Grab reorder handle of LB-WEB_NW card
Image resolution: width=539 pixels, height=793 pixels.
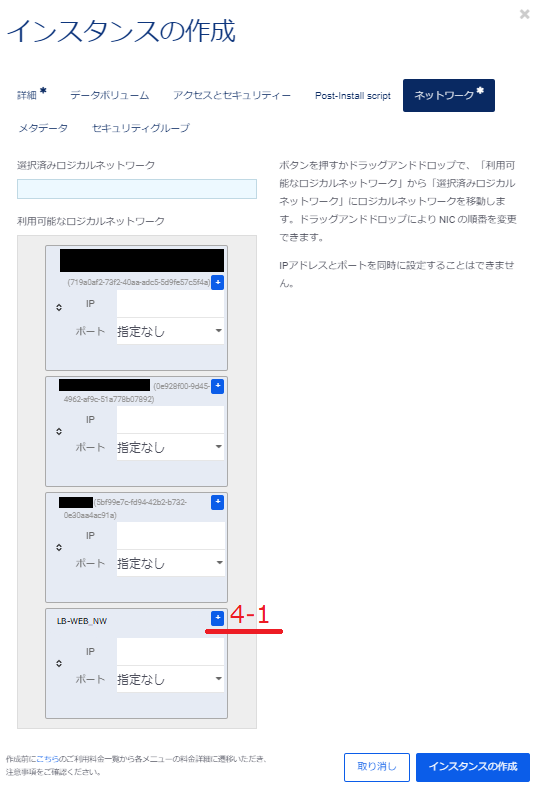coord(59,664)
